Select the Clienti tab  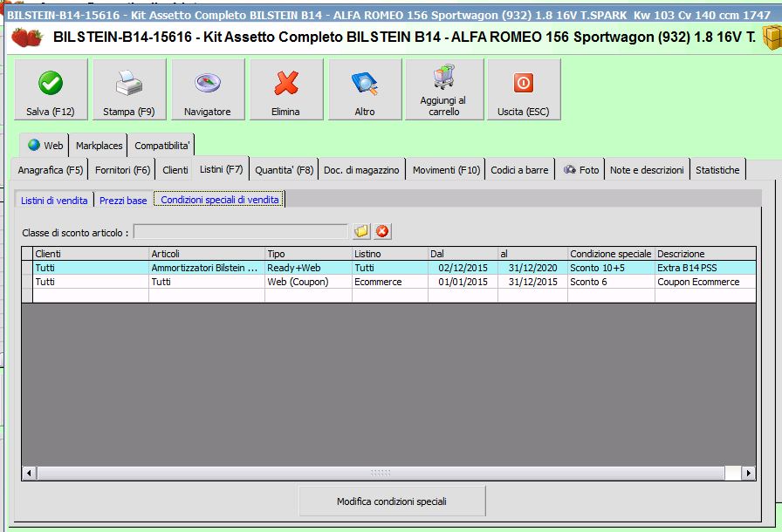(175, 170)
